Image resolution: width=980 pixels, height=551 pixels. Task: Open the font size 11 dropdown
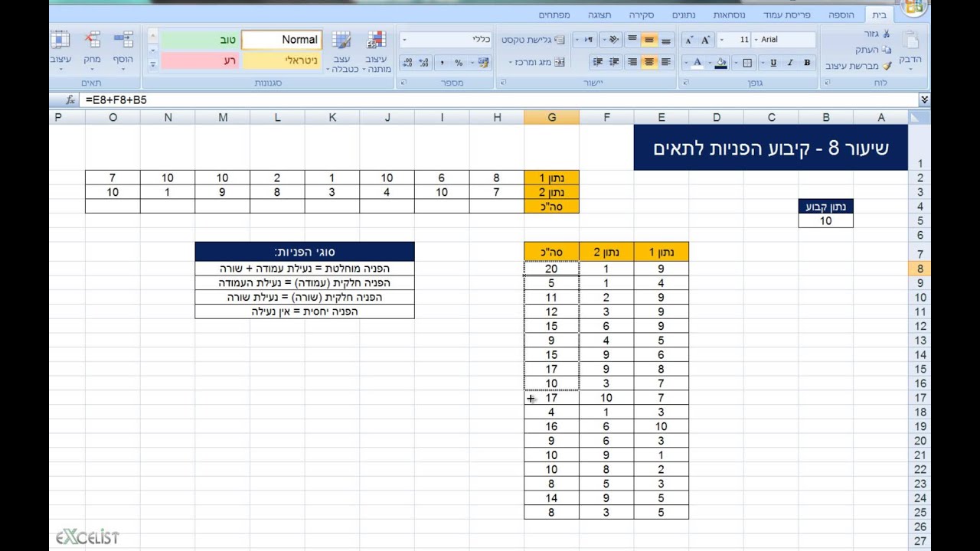[x=721, y=39]
